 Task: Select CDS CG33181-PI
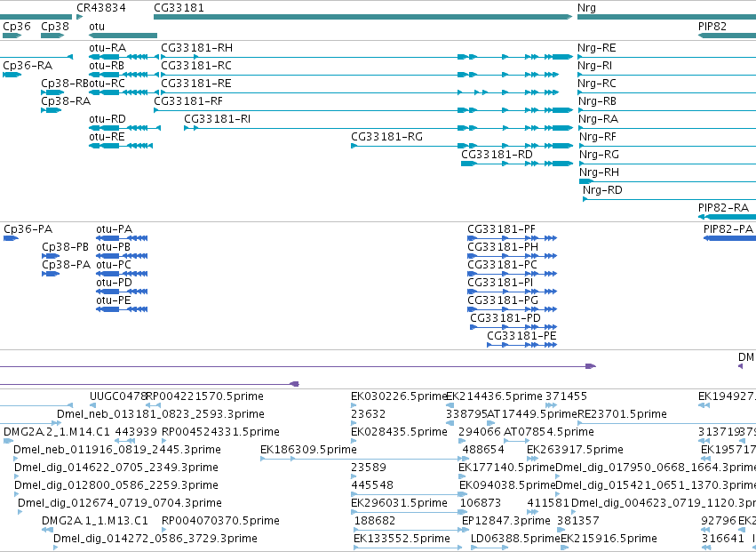[513, 292]
